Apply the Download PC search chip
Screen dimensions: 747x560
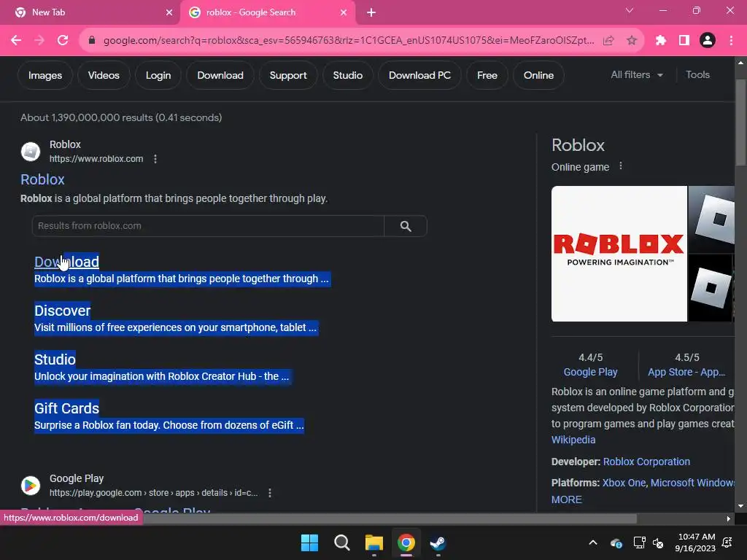click(x=419, y=75)
